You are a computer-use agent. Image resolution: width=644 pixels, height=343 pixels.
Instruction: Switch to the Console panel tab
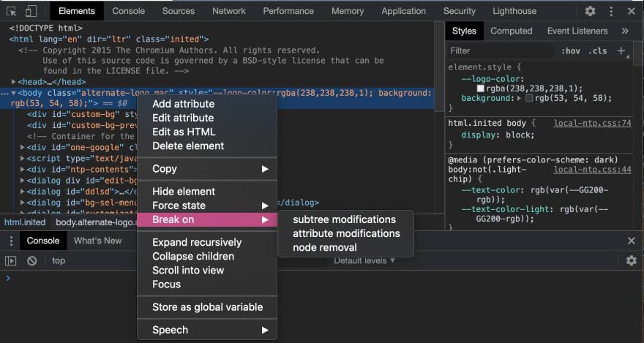click(x=129, y=11)
